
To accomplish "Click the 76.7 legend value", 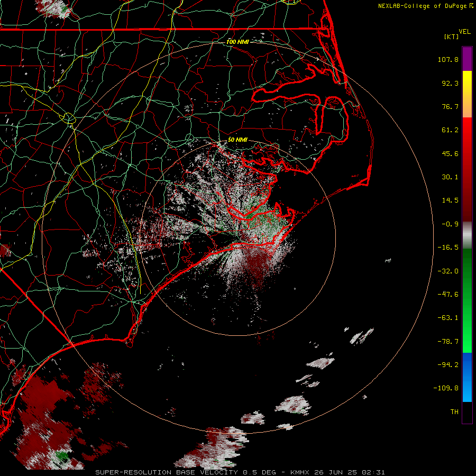I will (x=450, y=106).
